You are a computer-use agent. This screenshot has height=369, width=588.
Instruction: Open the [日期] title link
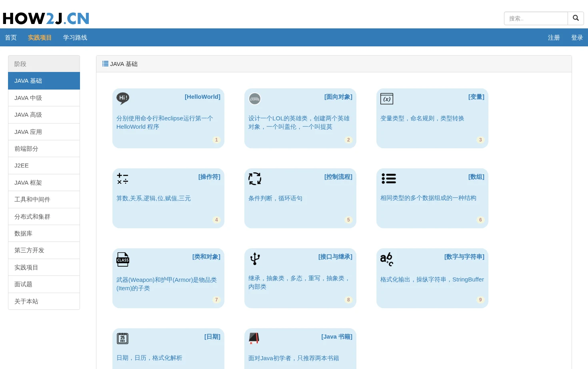coord(212,337)
